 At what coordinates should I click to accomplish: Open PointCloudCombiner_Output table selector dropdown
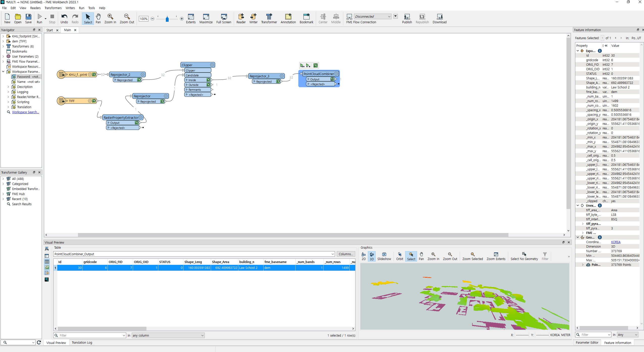point(332,254)
